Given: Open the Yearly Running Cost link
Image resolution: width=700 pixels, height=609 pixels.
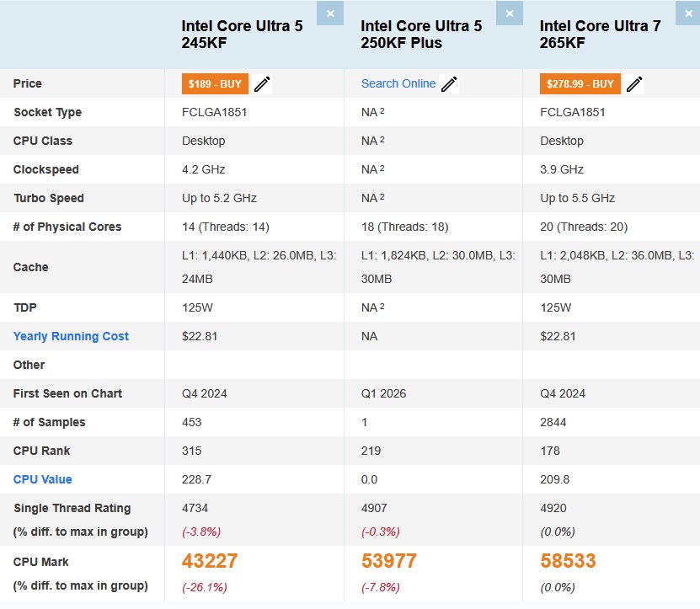Looking at the screenshot, I should pyautogui.click(x=71, y=336).
